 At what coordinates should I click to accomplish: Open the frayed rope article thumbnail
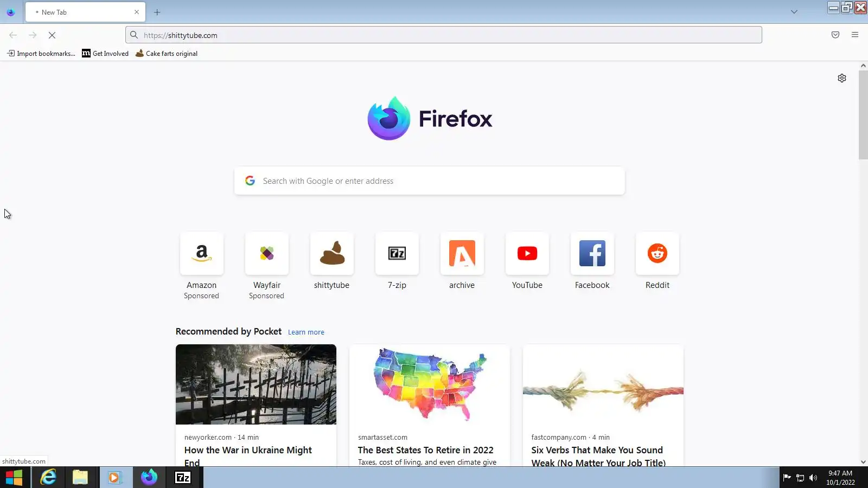point(603,384)
